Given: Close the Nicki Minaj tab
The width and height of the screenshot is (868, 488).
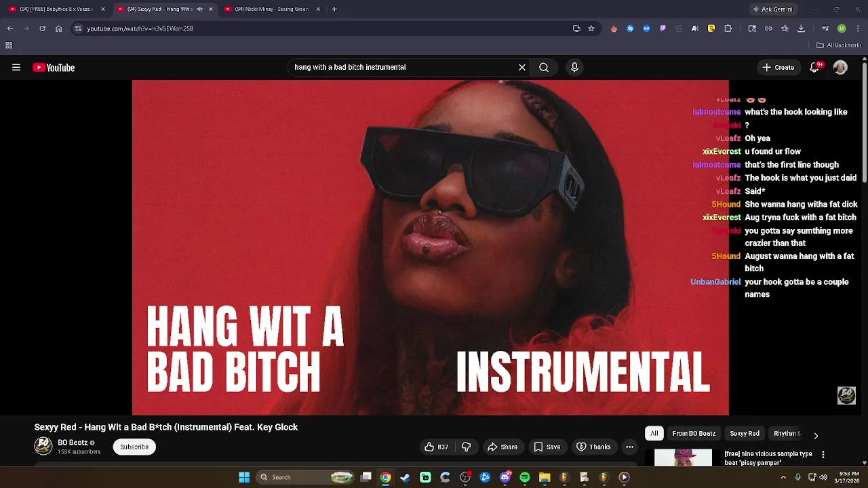Looking at the screenshot, I should tap(318, 9).
